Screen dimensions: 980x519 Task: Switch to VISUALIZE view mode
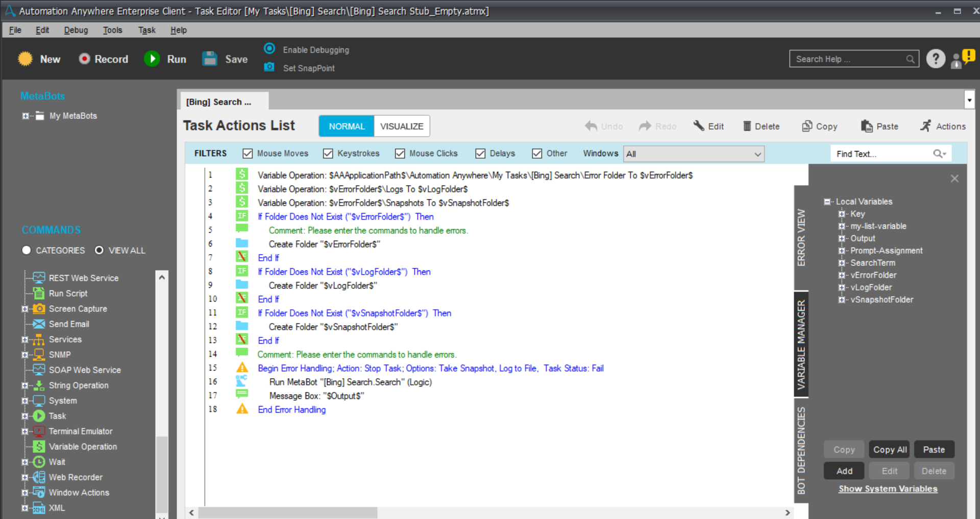pos(402,126)
